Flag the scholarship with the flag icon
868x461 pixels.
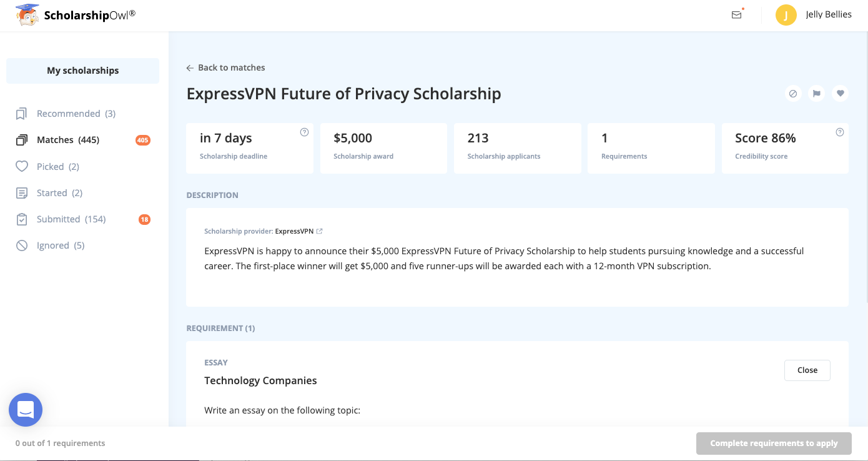(x=816, y=94)
